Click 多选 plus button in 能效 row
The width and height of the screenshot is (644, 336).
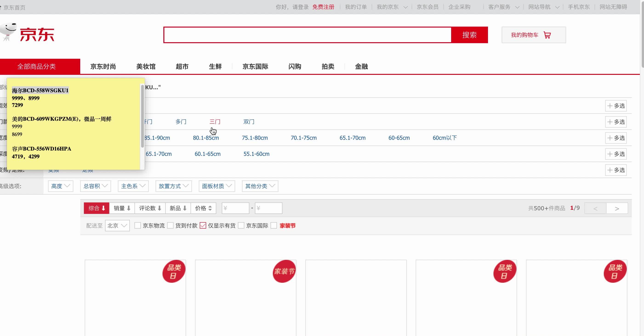[616, 106]
